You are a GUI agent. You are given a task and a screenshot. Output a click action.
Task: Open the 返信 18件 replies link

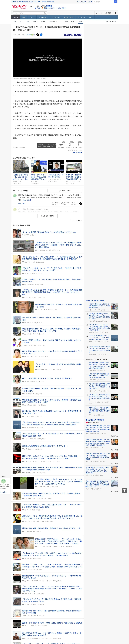pos(21,204)
